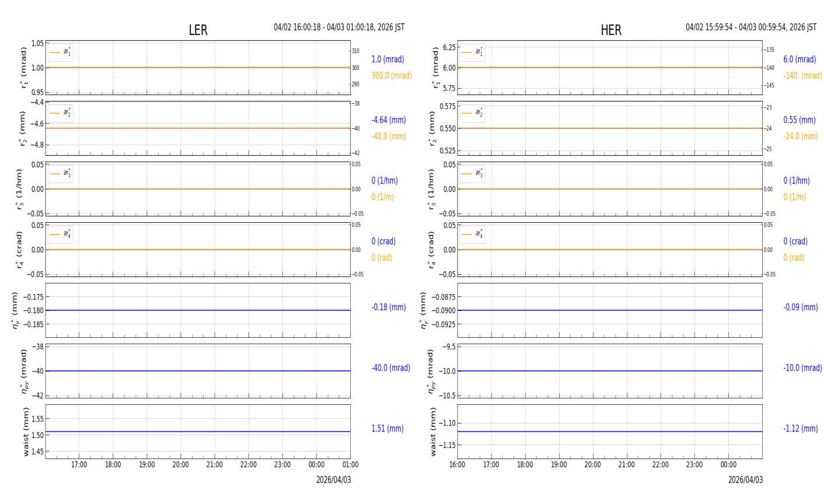Select the LER time range starting 04/02 16:00:18
Viewport: 824px width, 504px height.
pos(339,27)
